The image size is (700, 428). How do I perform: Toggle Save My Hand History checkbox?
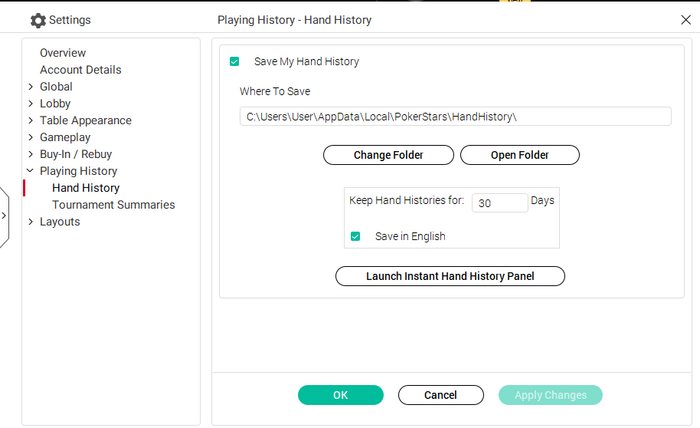click(x=234, y=62)
